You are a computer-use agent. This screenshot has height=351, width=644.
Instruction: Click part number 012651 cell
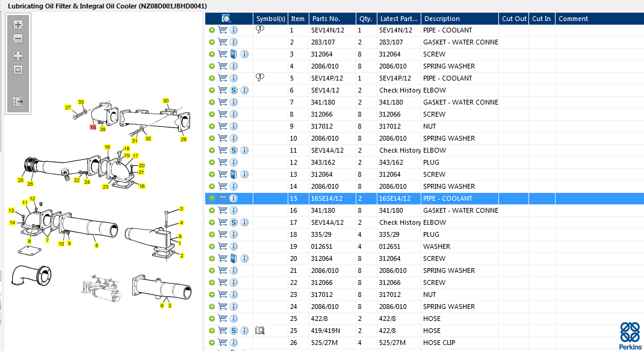pyautogui.click(x=332, y=246)
